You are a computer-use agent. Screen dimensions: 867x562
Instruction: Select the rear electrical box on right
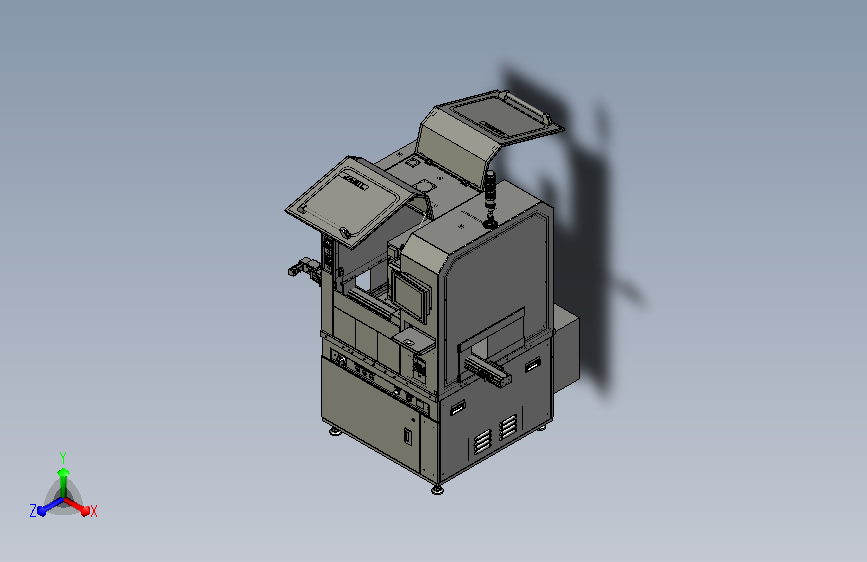click(x=566, y=346)
